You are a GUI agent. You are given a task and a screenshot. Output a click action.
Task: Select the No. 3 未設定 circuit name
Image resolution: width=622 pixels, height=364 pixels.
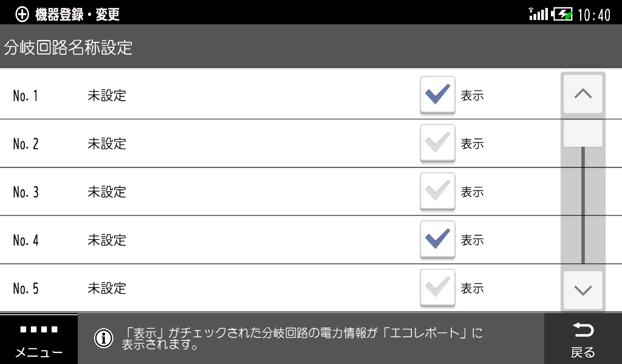click(x=107, y=192)
